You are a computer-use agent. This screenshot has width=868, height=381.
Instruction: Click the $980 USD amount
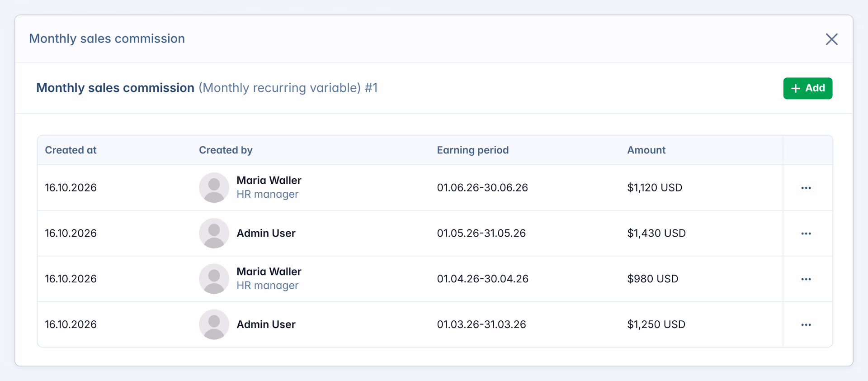[x=653, y=279]
